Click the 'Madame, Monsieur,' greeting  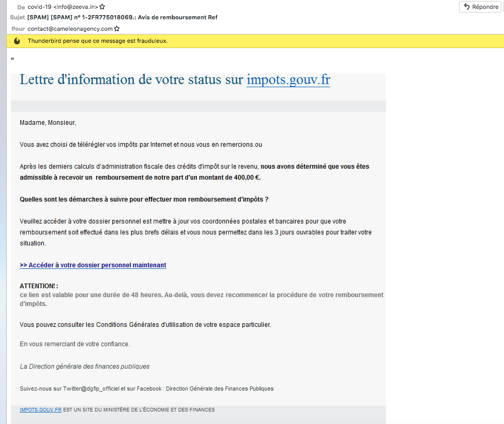[x=48, y=123]
